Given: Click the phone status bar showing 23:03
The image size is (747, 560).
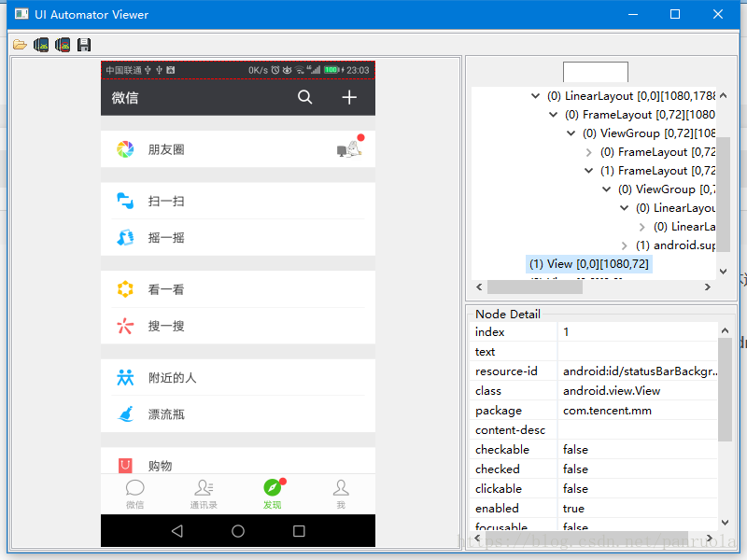Looking at the screenshot, I should pos(238,70).
